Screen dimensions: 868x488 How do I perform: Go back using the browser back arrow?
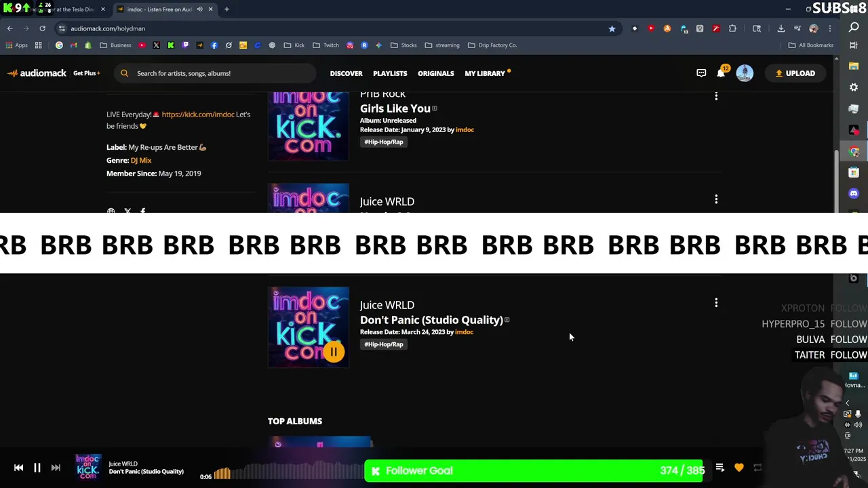[9, 28]
